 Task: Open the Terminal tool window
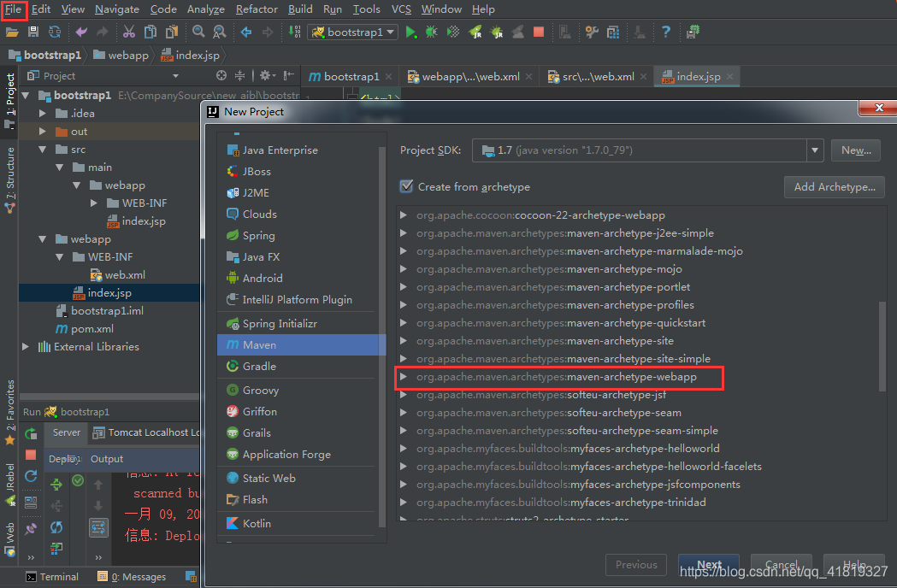(52, 577)
